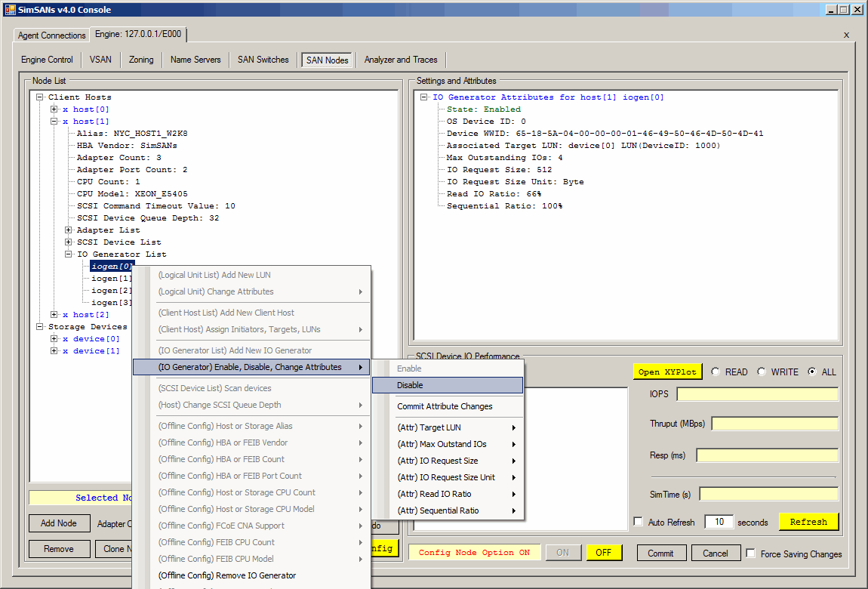Close the engine tab with x icon
The image size is (868, 589).
(846, 35)
